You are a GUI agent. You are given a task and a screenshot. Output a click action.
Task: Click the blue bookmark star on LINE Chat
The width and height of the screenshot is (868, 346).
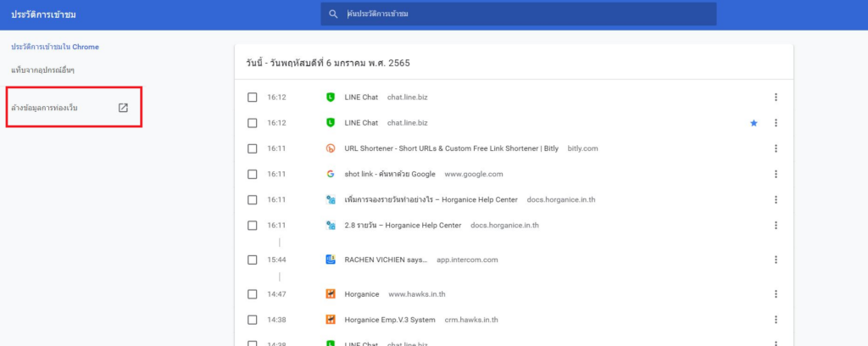pos(754,123)
